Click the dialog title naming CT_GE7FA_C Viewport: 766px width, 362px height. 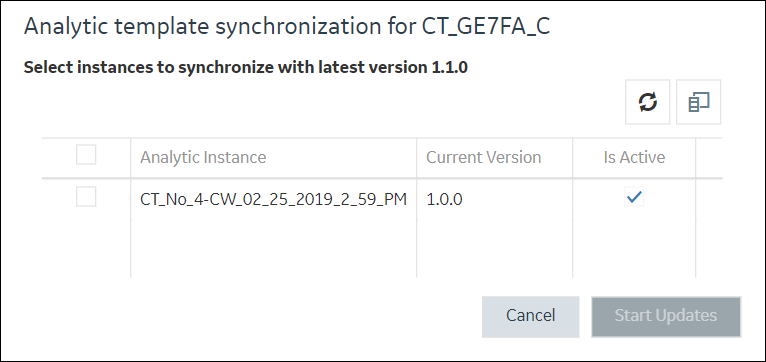(x=287, y=27)
